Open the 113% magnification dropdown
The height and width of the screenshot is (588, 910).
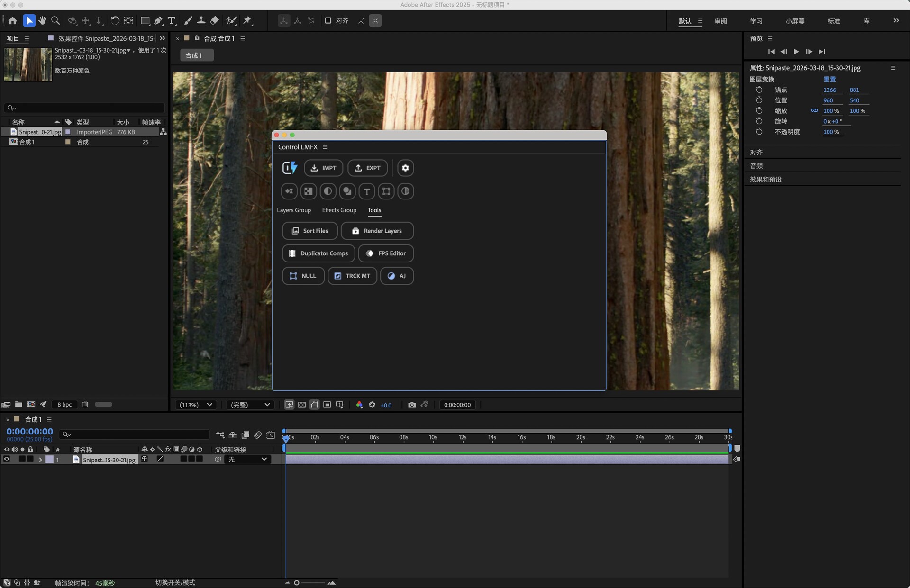(x=196, y=405)
